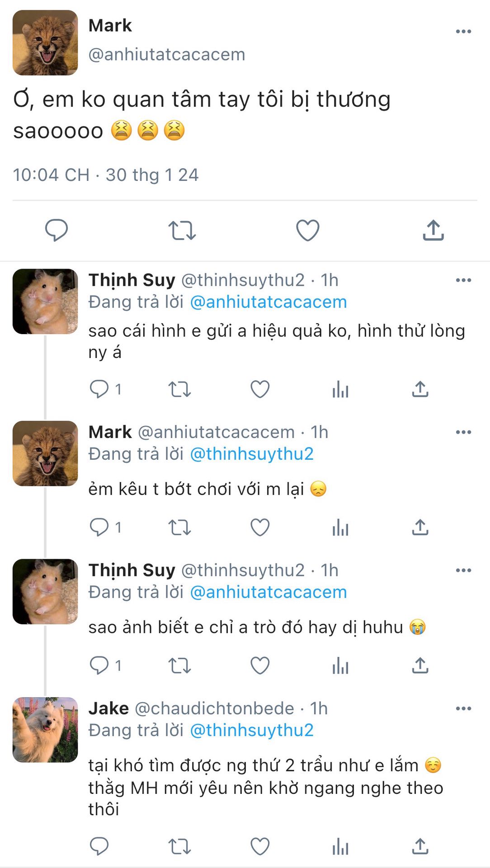Open Mark's cheetah cub profile picture
This screenshot has height=868, width=490.
(x=45, y=43)
